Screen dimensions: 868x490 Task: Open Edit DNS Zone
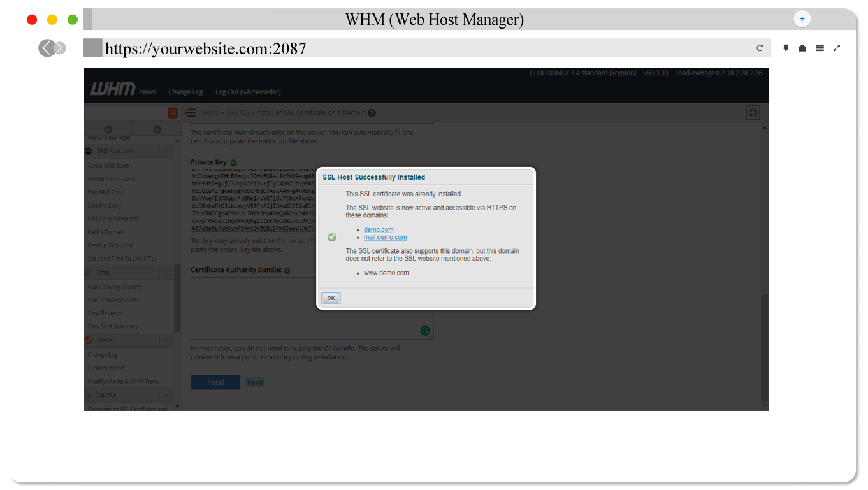tap(106, 192)
